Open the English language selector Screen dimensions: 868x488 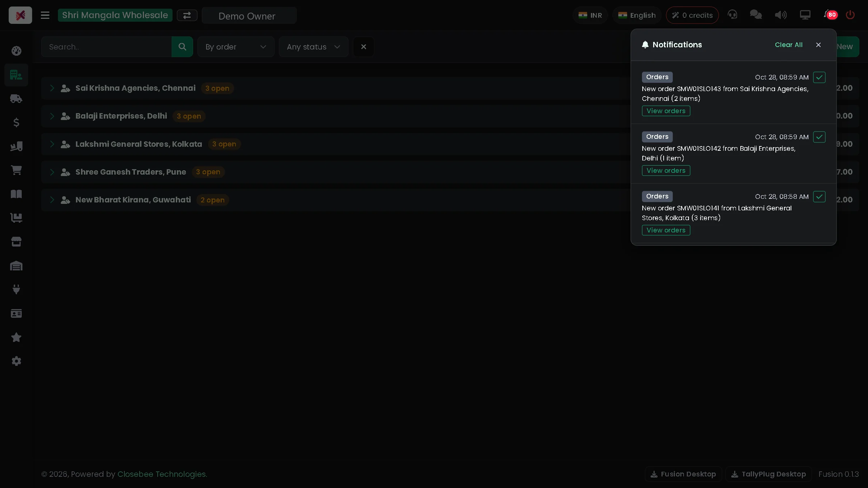point(637,15)
